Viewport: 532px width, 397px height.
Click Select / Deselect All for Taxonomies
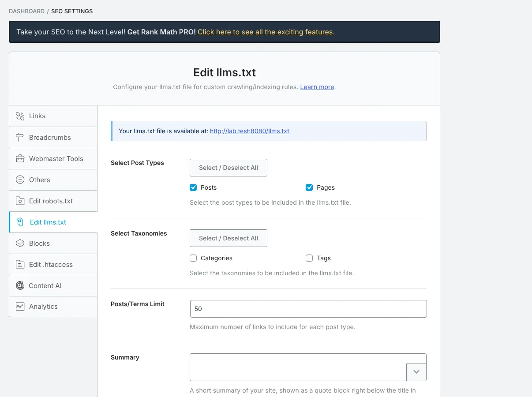tap(229, 238)
